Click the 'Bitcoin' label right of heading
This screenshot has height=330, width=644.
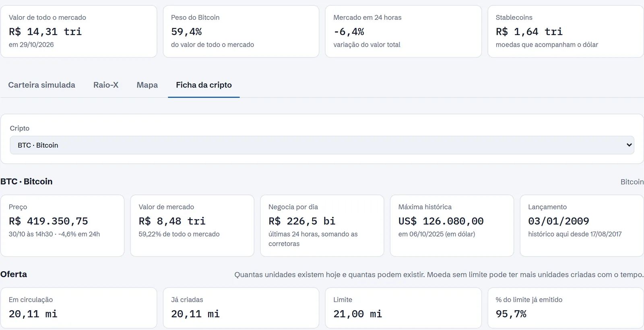[632, 182]
